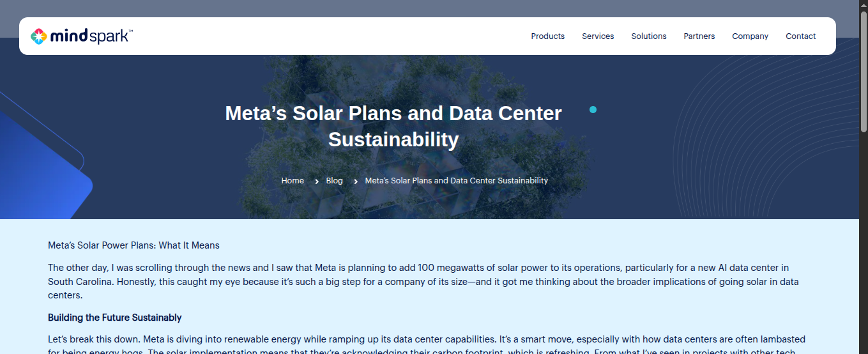
Task: Go to Blog via the breadcrumb
Action: tap(334, 181)
